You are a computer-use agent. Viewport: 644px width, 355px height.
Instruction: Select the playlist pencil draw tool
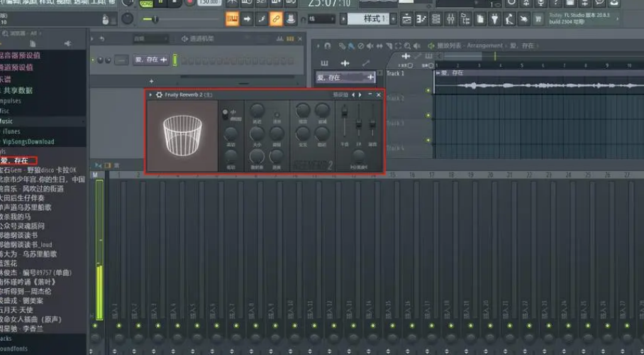pos(342,45)
